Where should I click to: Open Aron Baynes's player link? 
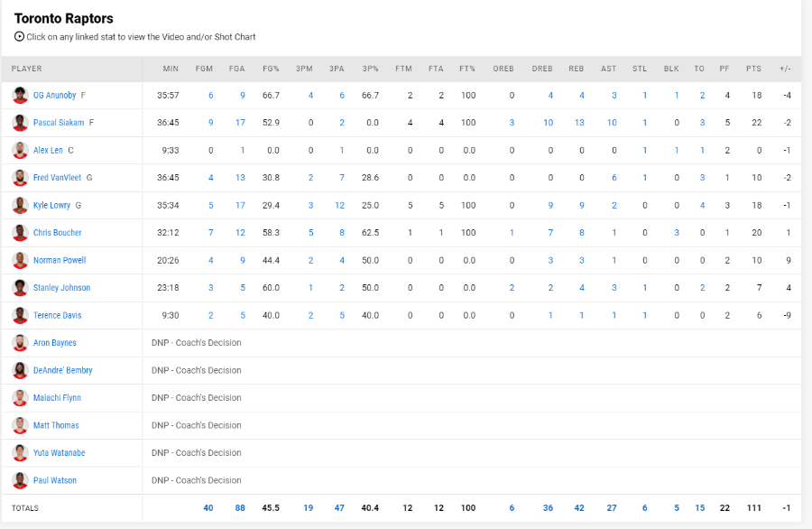point(55,342)
